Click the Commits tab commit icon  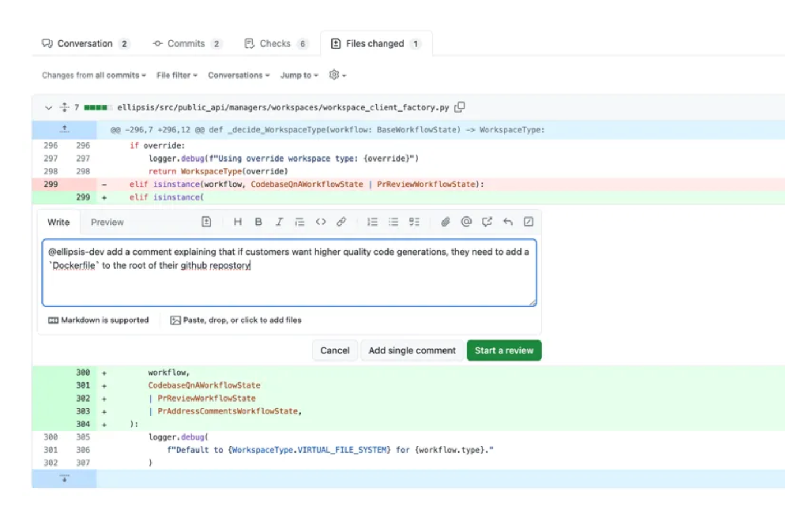click(x=158, y=44)
